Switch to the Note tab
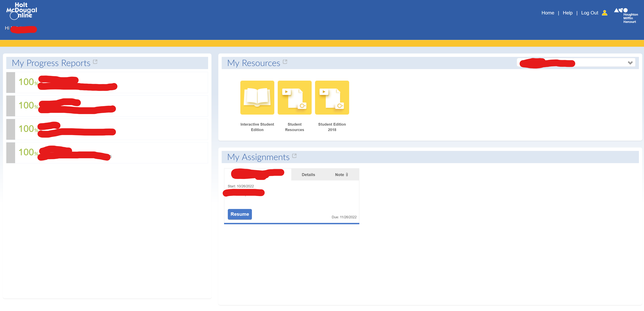 (x=339, y=175)
